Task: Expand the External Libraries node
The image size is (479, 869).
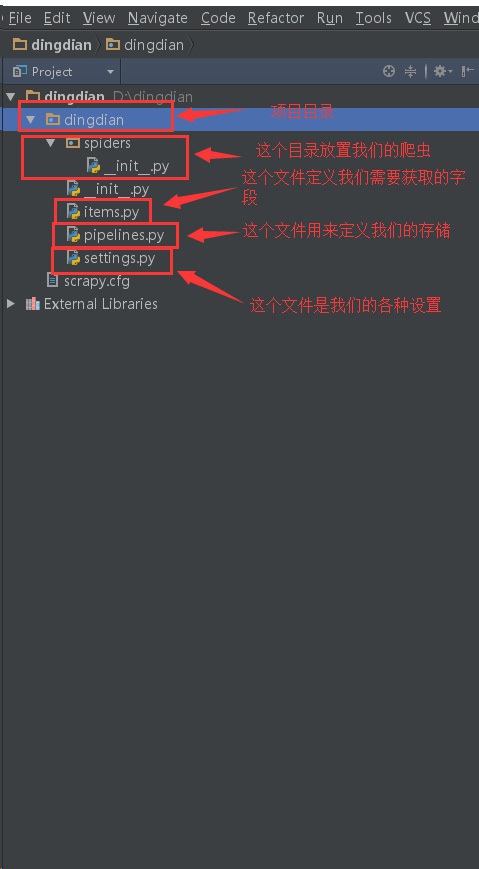Action: [x=11, y=304]
